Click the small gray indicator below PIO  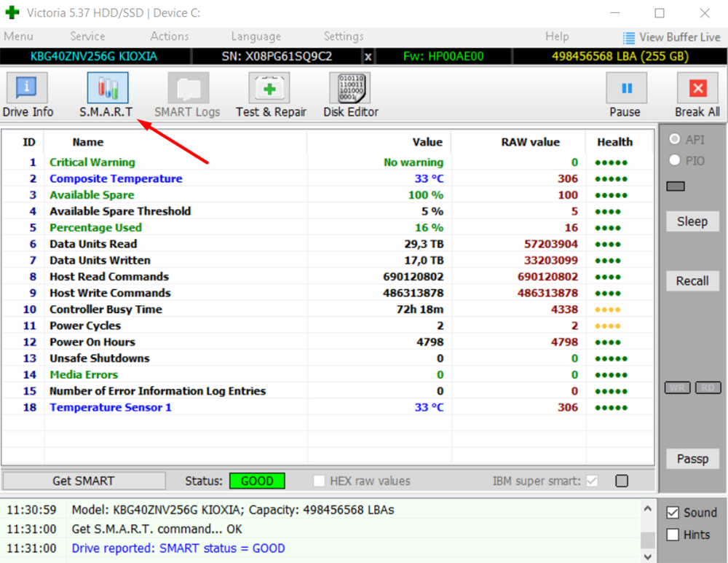(x=676, y=186)
